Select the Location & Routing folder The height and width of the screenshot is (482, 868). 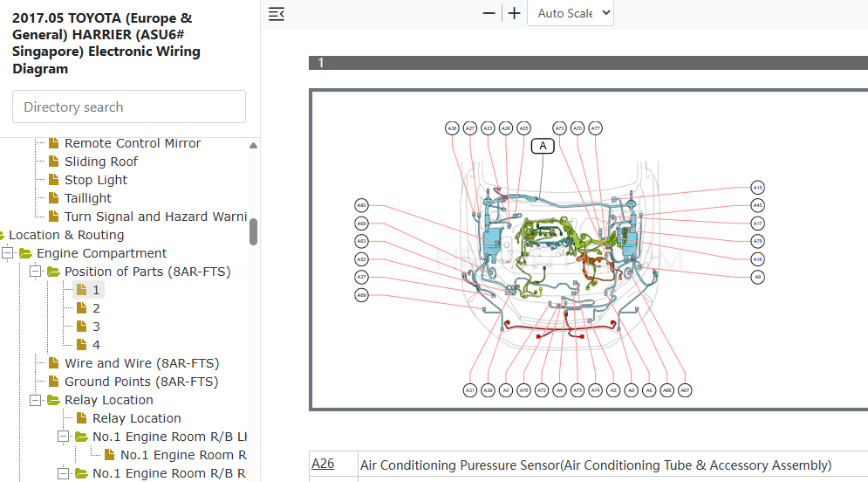(x=66, y=235)
